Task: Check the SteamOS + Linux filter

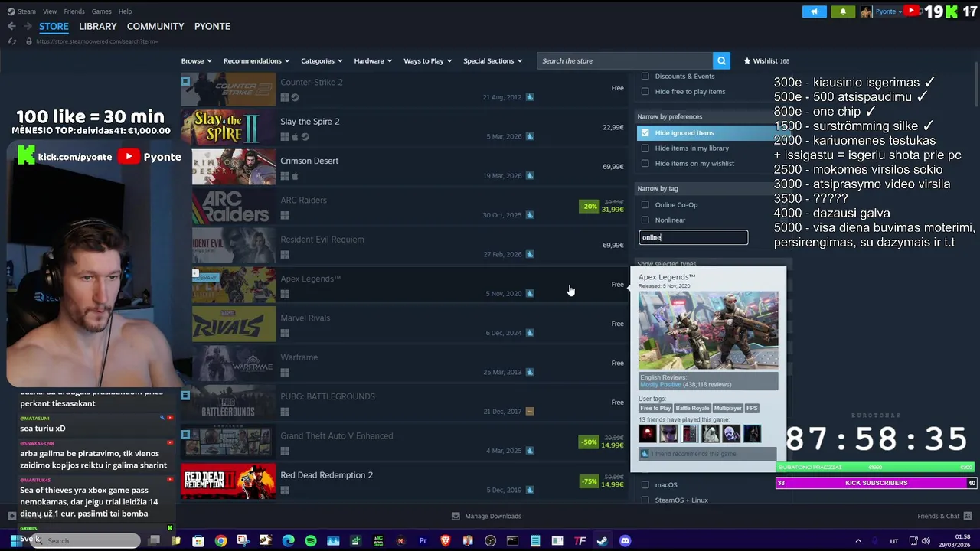Action: 645,500
